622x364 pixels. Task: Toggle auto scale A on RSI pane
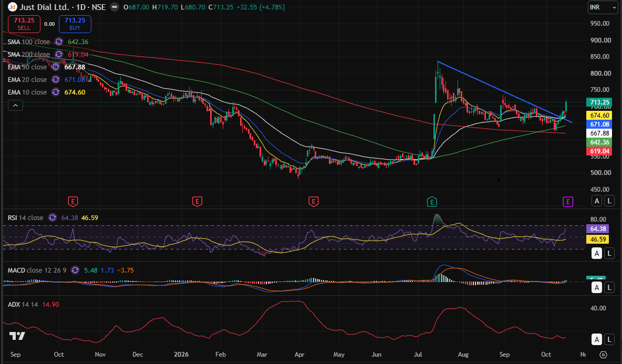597,253
